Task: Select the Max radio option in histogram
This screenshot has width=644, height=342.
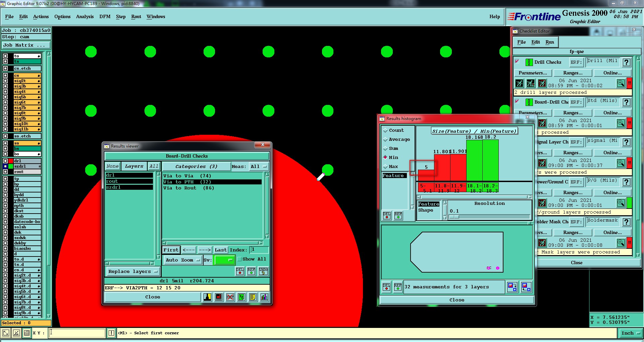Action: pos(385,167)
